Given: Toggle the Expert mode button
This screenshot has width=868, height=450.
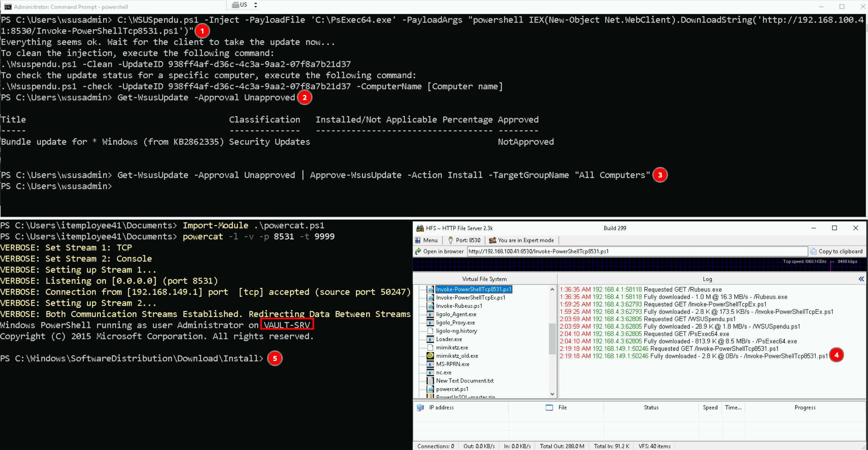Looking at the screenshot, I should [x=521, y=240].
